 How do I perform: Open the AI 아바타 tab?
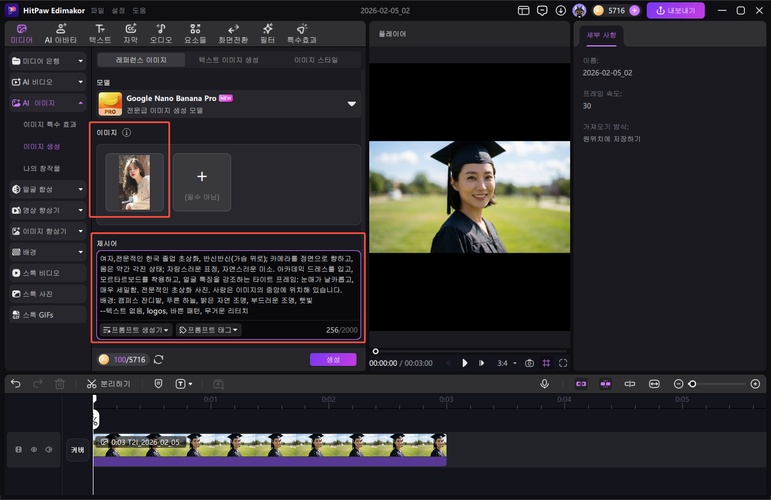pyautogui.click(x=60, y=34)
